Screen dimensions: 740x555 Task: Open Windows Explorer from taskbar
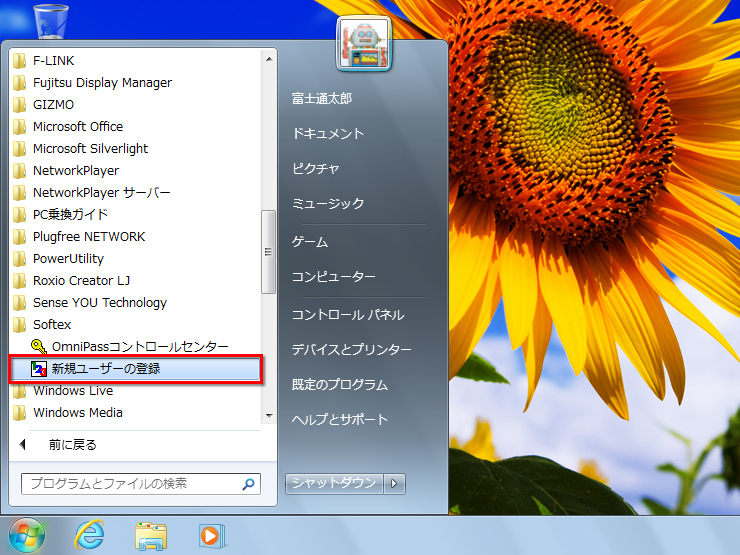[151, 536]
